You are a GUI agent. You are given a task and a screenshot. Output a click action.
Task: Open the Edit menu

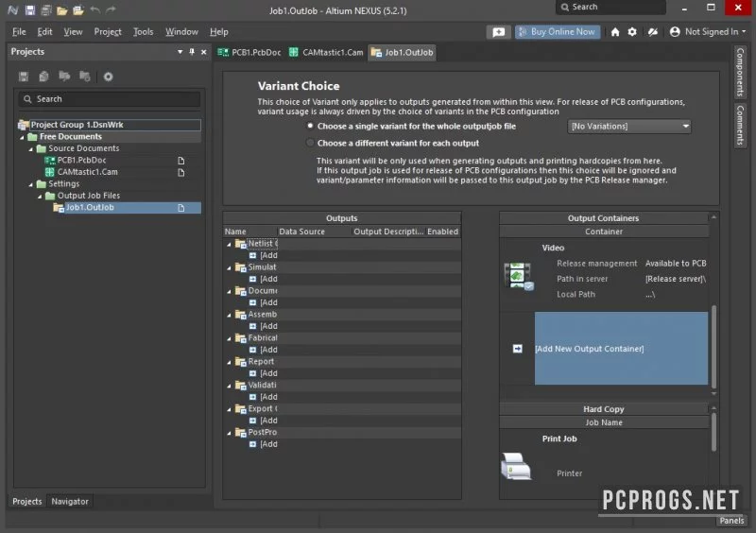click(44, 32)
